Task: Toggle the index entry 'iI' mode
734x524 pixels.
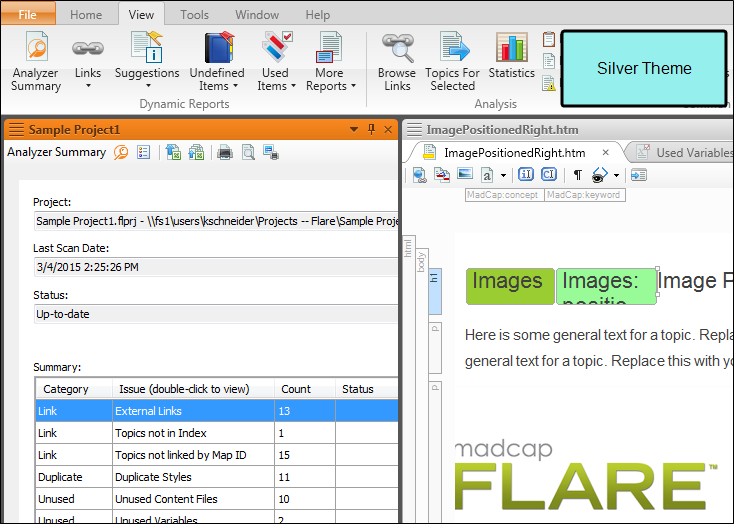Action: tap(526, 175)
